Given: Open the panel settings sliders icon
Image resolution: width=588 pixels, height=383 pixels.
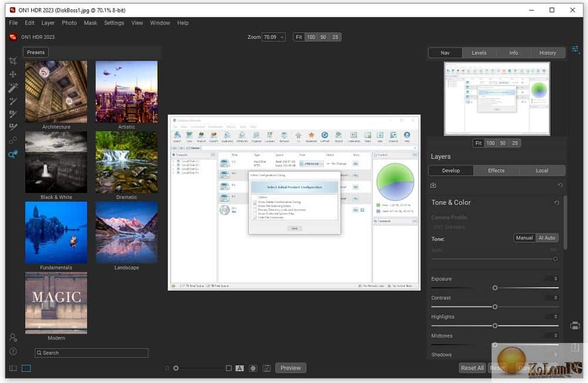Looking at the screenshot, I should pyautogui.click(x=576, y=49).
